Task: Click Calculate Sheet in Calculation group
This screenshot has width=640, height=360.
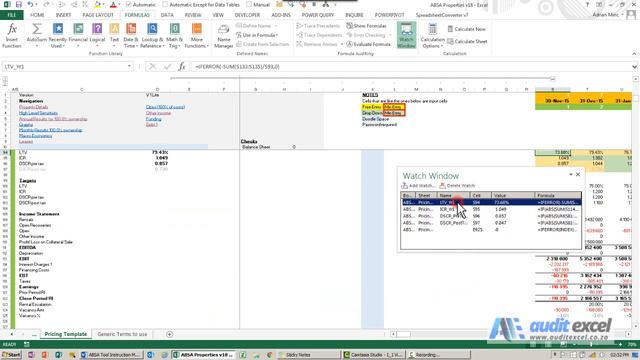Action: click(x=467, y=41)
